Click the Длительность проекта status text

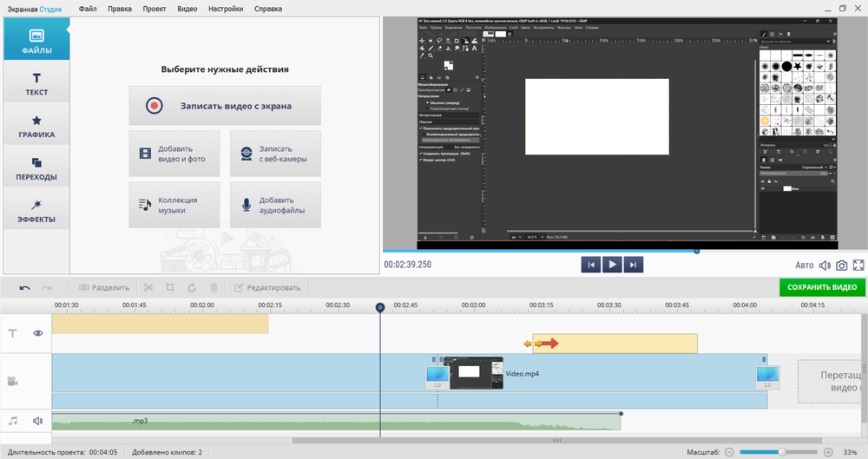click(62, 452)
